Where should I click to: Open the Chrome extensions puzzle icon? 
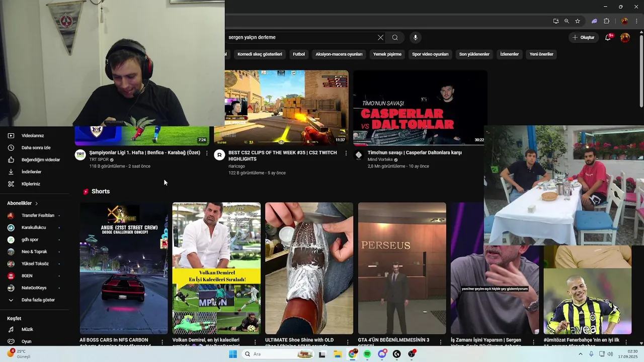pyautogui.click(x=606, y=21)
